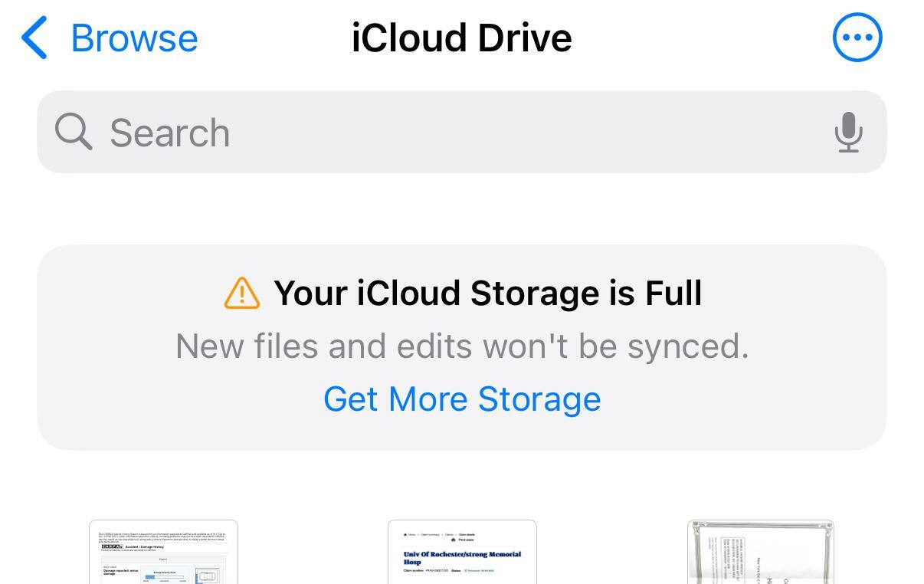Open the rotated scanned document thumbnail
The width and height of the screenshot is (924, 584).
click(x=760, y=553)
